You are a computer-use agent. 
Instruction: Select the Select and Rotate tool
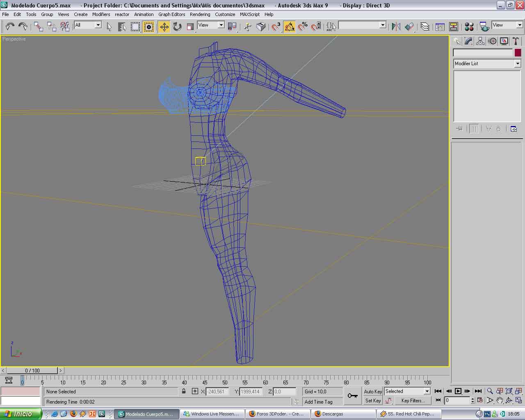coord(177,27)
